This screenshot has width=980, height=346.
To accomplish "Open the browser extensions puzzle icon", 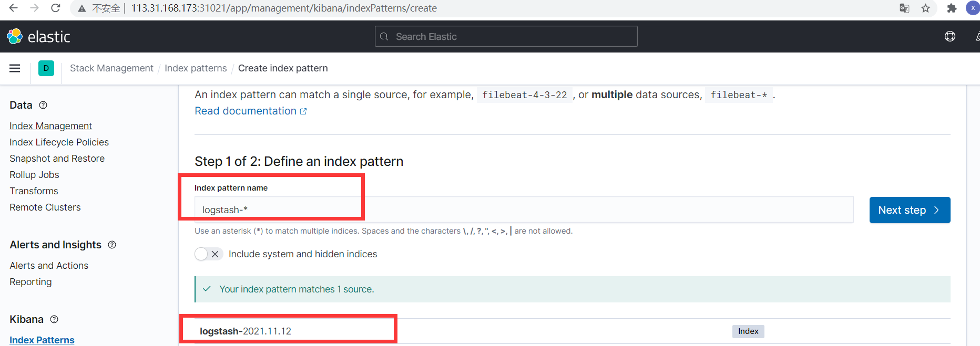I will point(952,8).
